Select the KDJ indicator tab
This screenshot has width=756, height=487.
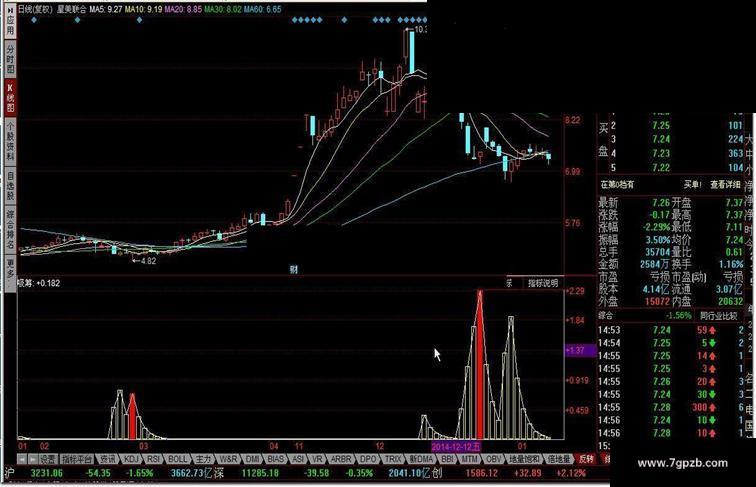tap(131, 459)
